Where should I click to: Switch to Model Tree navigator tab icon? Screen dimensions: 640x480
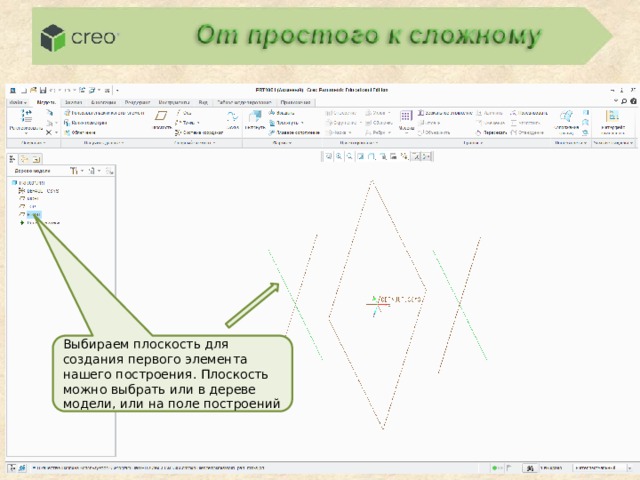coord(12,159)
